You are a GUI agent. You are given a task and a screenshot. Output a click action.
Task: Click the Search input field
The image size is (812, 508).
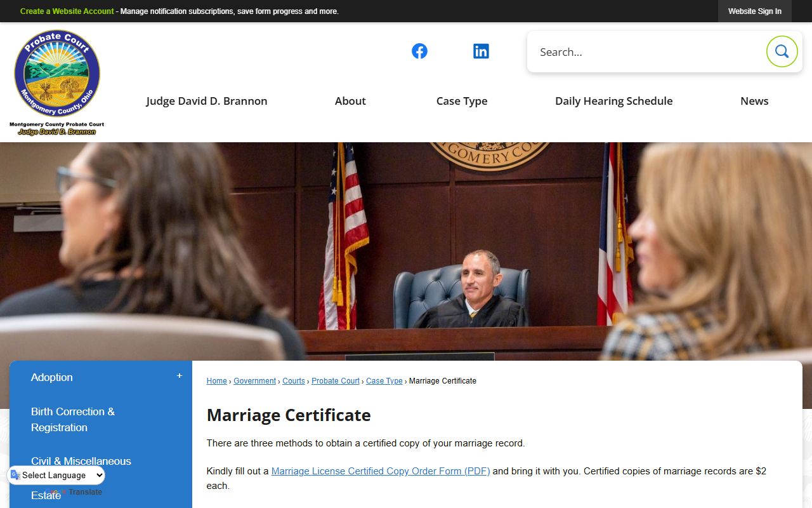[x=647, y=52]
